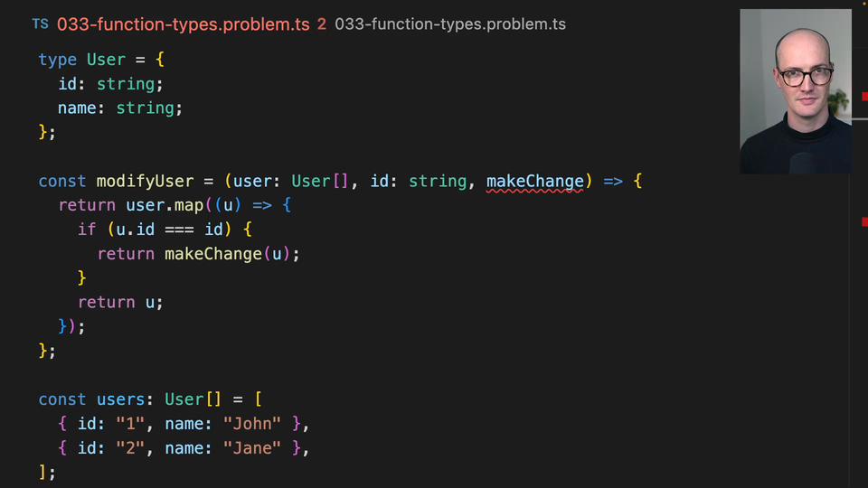Click the opening bracket of users array
The height and width of the screenshot is (488, 868).
(x=258, y=399)
